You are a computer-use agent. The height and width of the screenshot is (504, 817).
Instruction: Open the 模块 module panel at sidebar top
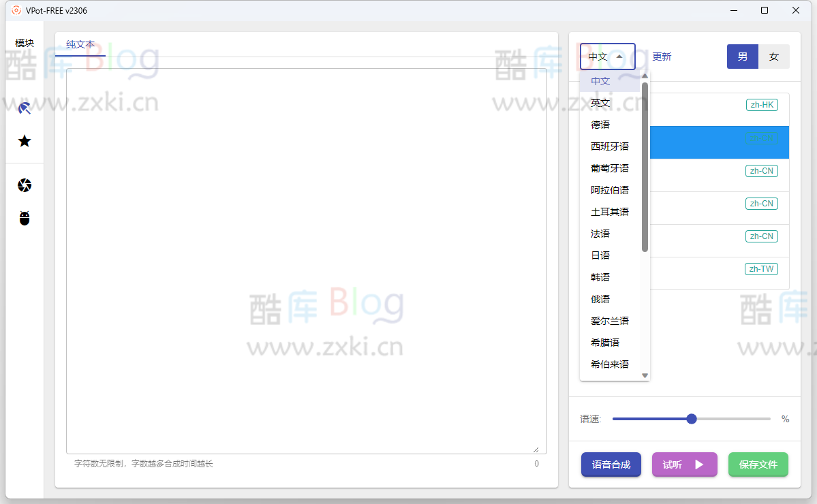(x=25, y=42)
